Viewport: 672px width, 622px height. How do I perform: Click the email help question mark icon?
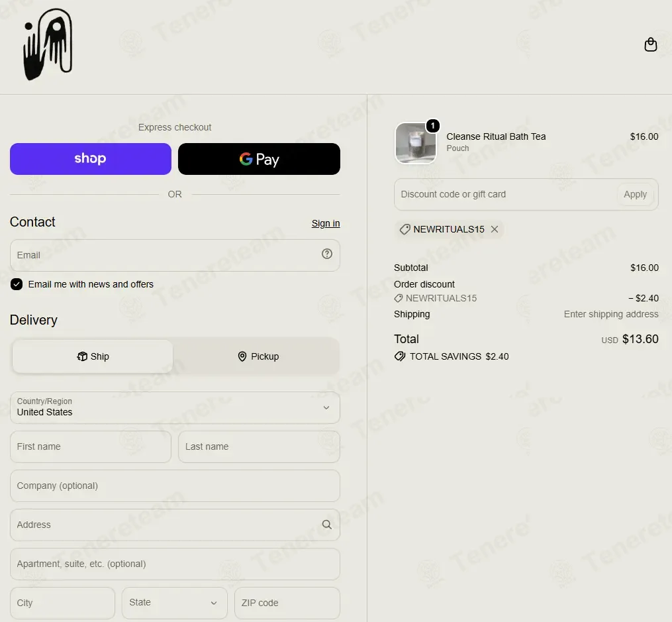click(x=327, y=254)
